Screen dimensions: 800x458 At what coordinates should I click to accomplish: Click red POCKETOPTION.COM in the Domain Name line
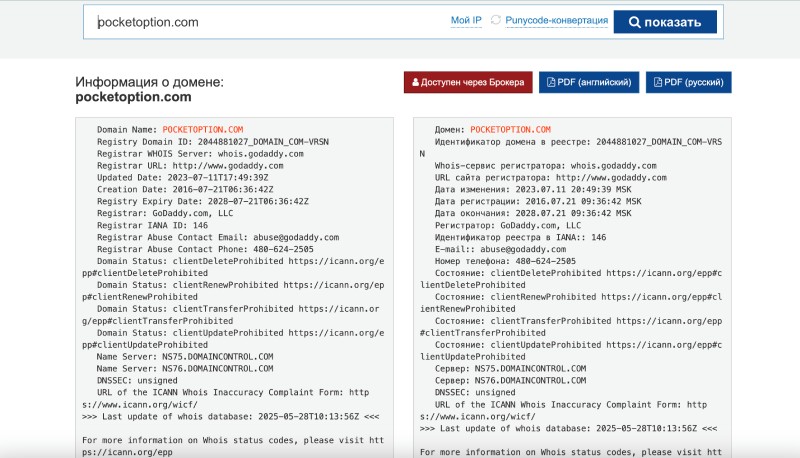(x=203, y=130)
